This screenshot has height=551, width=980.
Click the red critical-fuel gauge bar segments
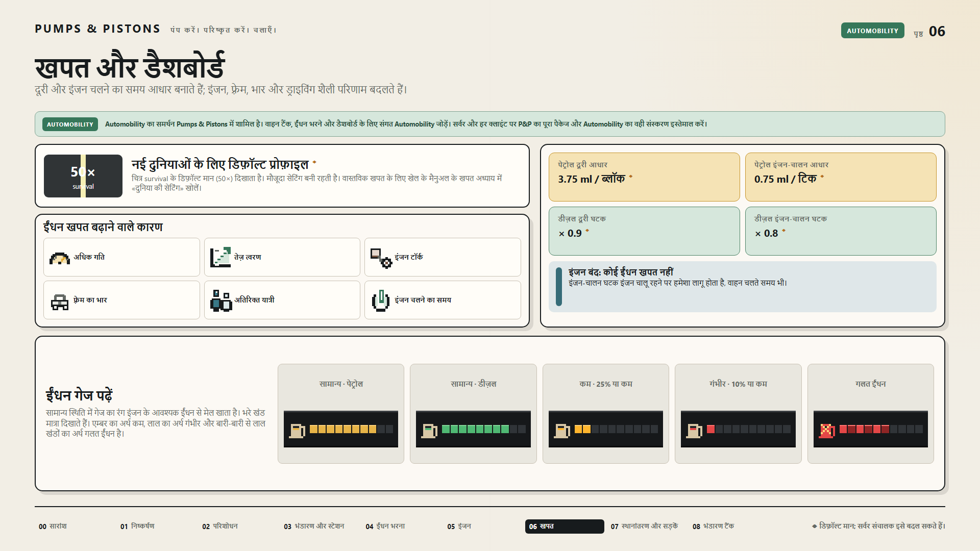click(x=710, y=429)
